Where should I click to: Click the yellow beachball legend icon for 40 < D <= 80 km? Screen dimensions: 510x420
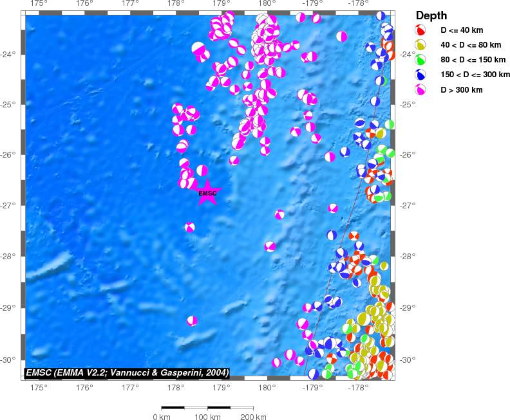[x=420, y=45]
